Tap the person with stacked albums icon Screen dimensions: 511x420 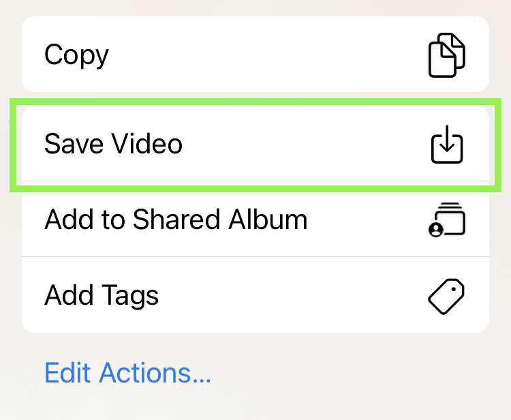coord(446,220)
